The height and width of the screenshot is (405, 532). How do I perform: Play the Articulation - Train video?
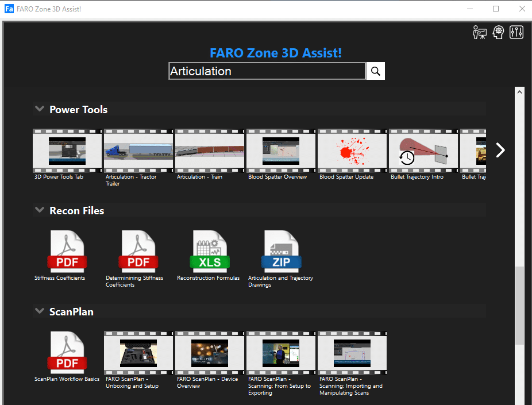(x=209, y=150)
